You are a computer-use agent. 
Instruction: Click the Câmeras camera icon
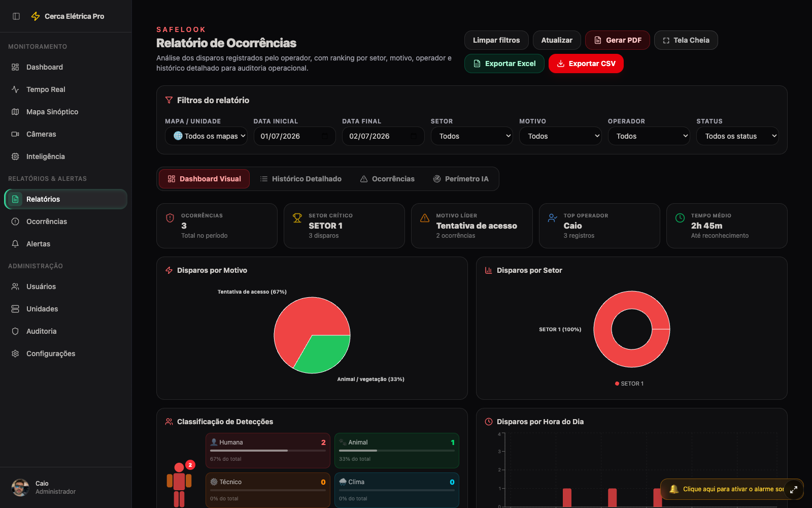[15, 134]
